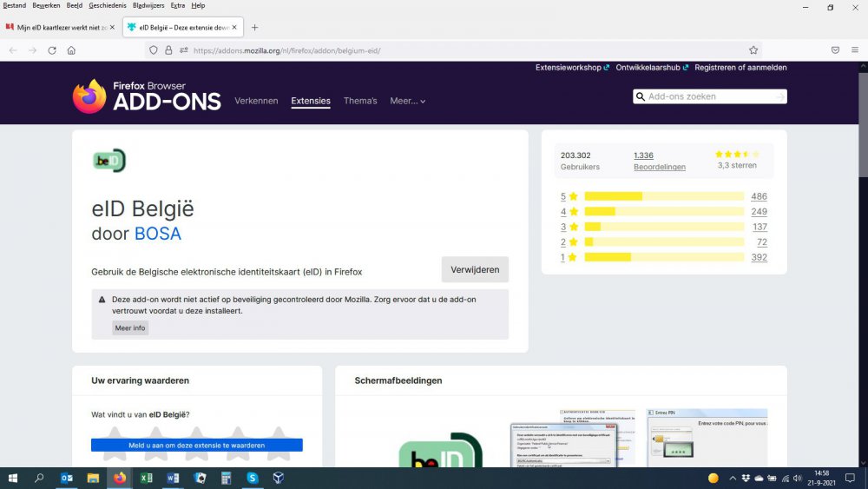
Task: Open Skype from the taskbar
Action: (x=253, y=478)
